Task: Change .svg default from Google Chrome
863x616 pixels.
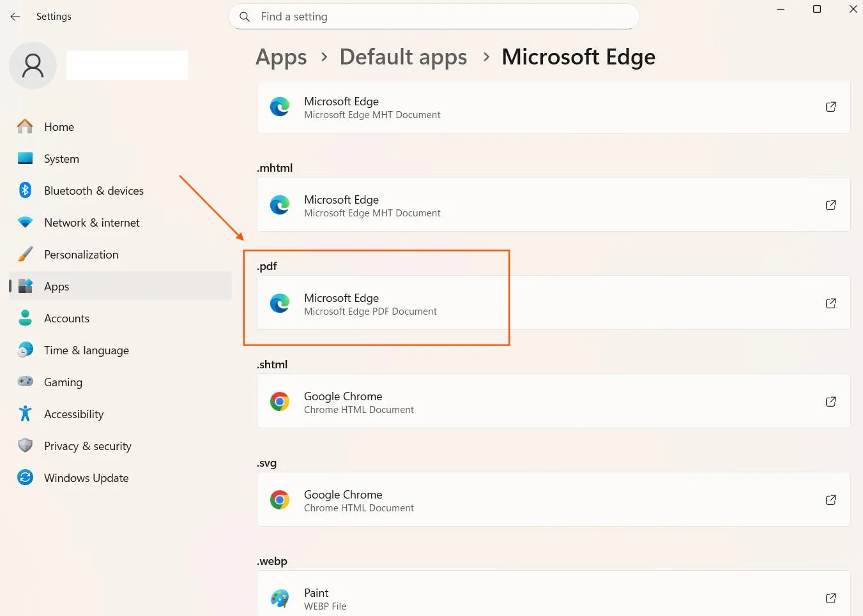Action: (553, 500)
